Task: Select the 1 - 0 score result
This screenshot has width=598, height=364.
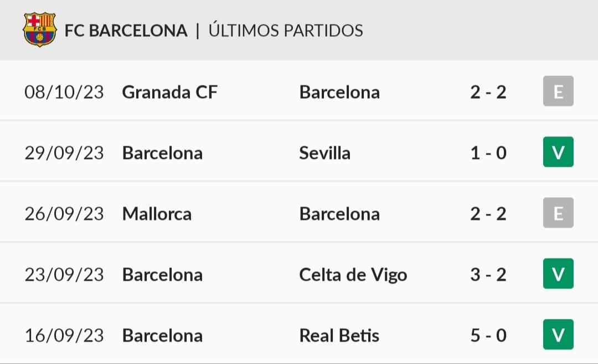Action: tap(488, 153)
